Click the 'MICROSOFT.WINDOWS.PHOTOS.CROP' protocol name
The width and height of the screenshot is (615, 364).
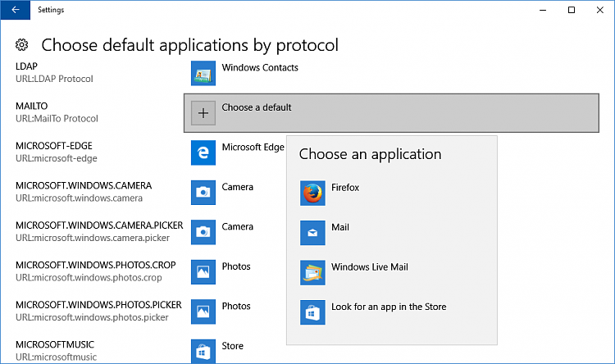point(96,265)
